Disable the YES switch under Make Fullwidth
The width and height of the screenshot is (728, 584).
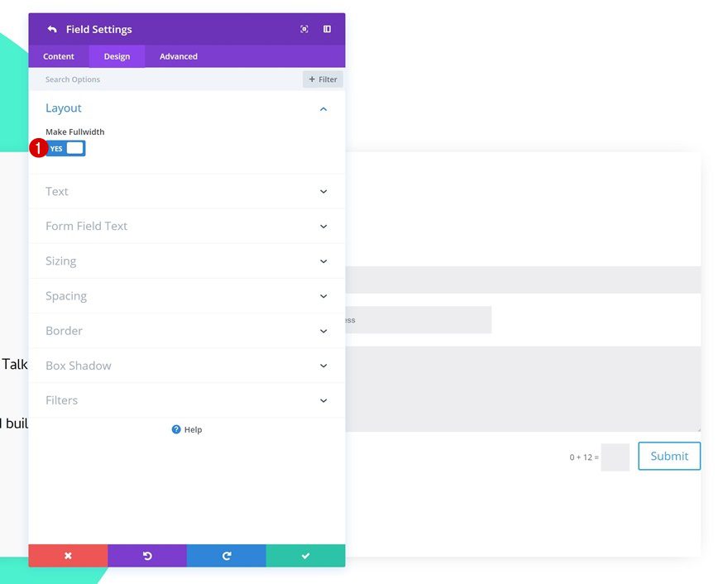pyautogui.click(x=65, y=147)
